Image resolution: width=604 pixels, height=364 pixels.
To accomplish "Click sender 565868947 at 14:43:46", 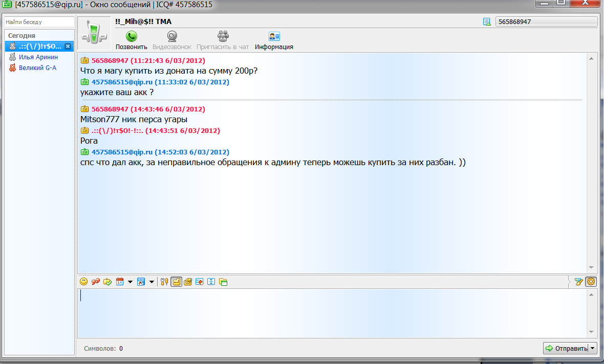I will (148, 109).
